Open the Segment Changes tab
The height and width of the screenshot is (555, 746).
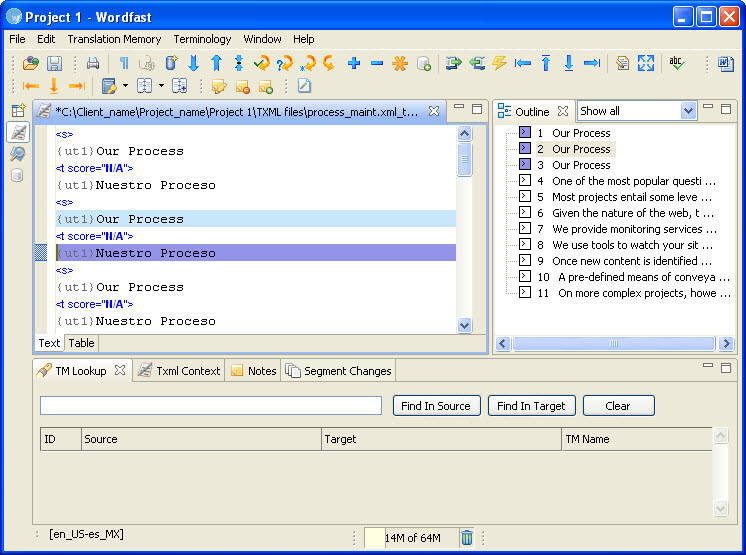(x=338, y=370)
